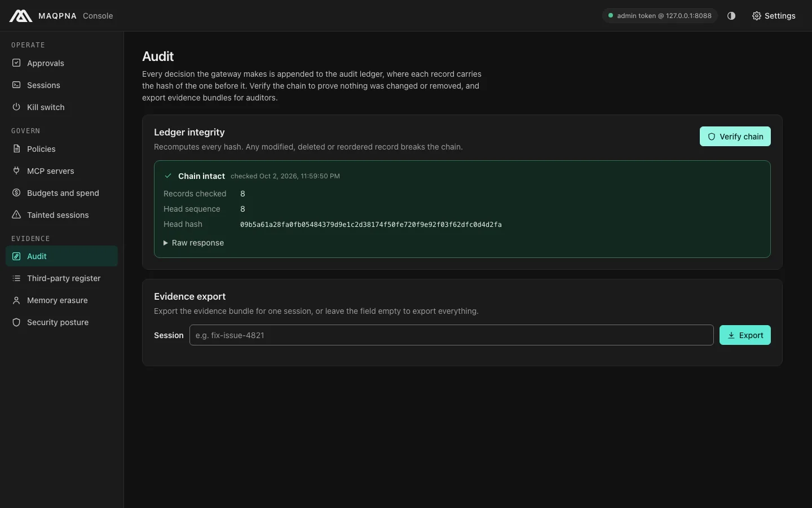Screen dimensions: 812x508
Task: Open MCP servers in the sidebar
Action: [x=61, y=171]
